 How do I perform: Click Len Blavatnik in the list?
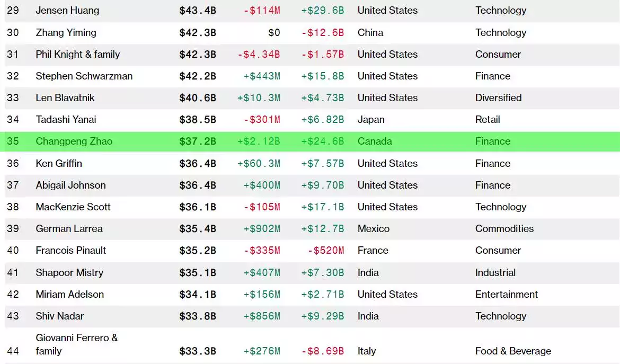coord(65,97)
